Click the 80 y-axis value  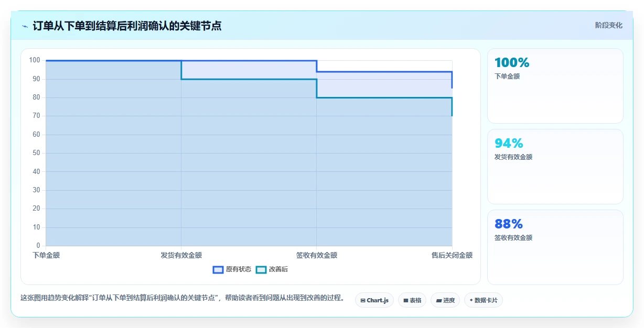coord(36,97)
